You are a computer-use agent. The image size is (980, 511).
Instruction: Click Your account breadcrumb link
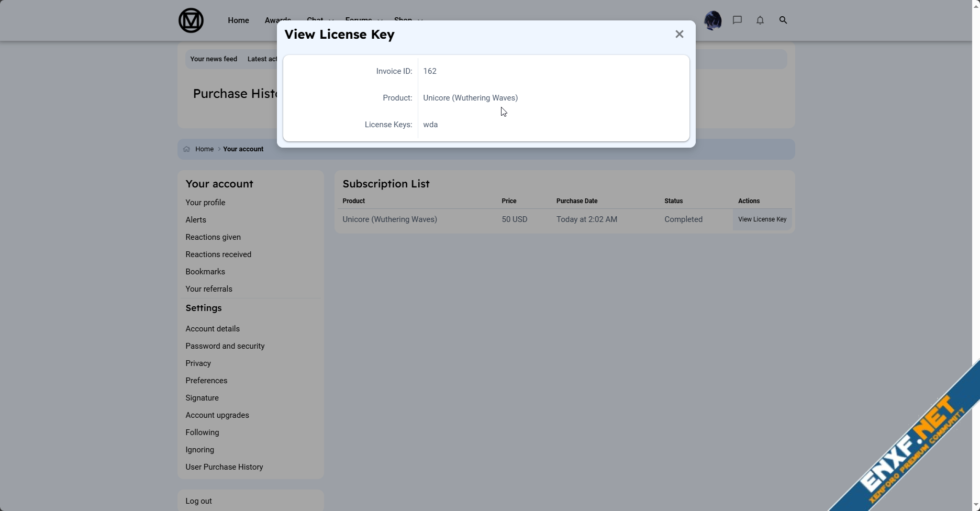tap(243, 149)
